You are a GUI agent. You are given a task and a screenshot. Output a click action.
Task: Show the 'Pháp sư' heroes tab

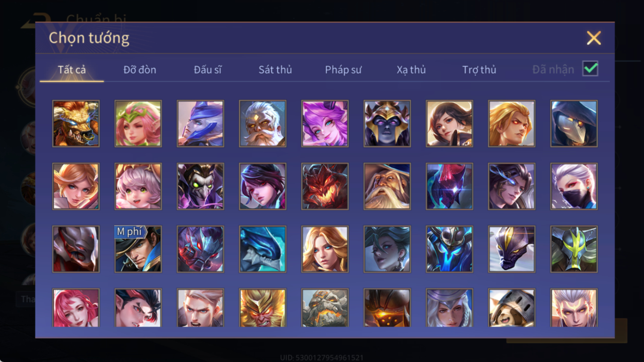[343, 70]
